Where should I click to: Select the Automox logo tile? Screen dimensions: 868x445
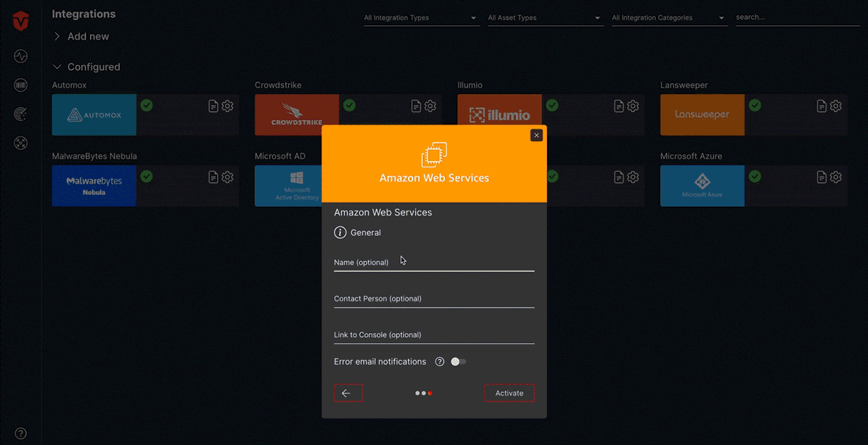click(94, 114)
